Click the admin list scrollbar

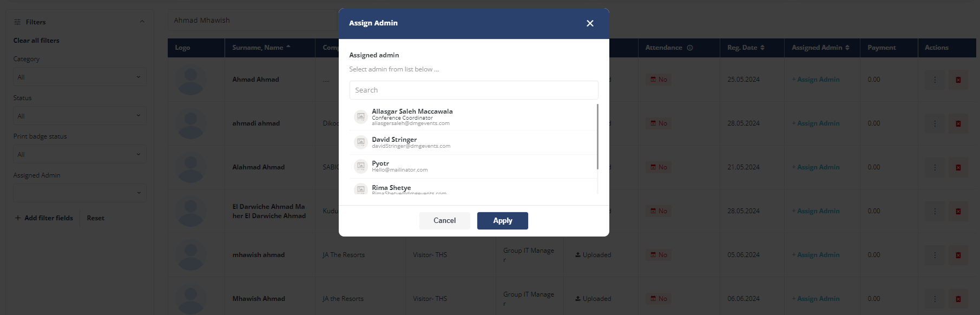point(597,136)
